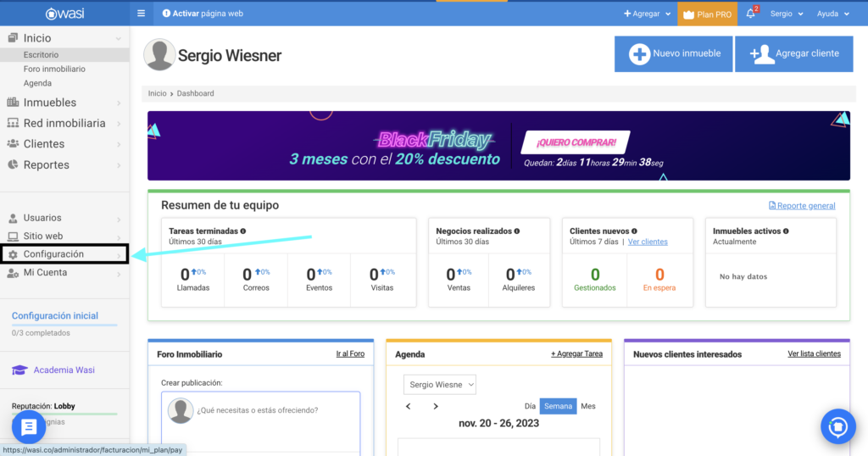Click info icon next to Negocios realizados
Screen dimensions: 868x456
click(x=517, y=231)
